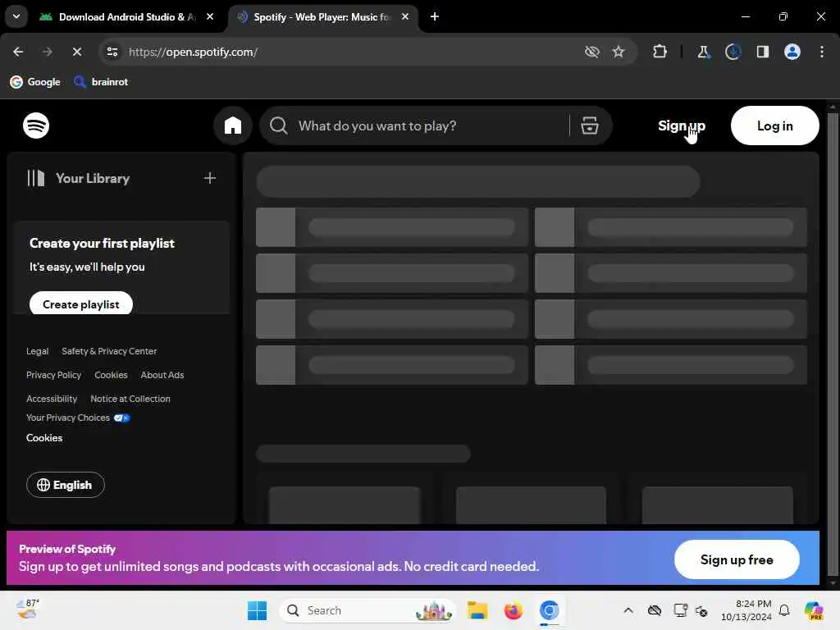Click the circular blue extension icon in toolbar
This screenshot has height=630, width=840.
[x=733, y=52]
